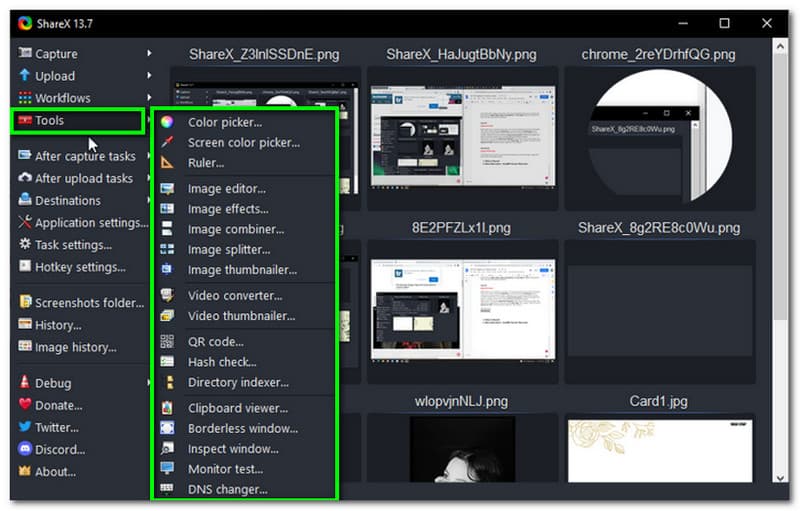Viewport: 800px width, 511px height.
Task: Click the Video thumbnailer icon
Action: pos(167,316)
